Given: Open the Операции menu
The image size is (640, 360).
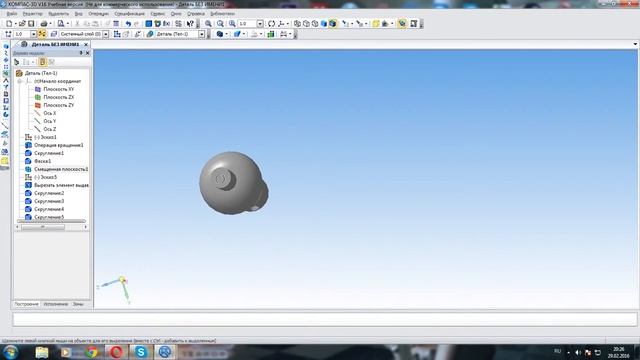Looking at the screenshot, I should [99, 14].
